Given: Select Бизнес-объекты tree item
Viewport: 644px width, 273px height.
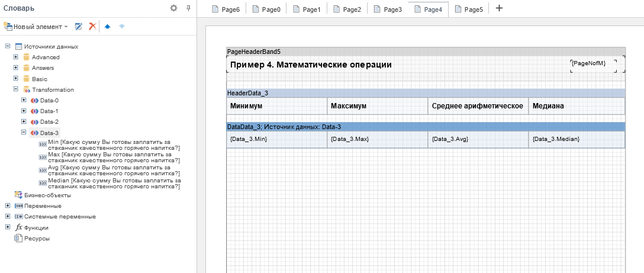Looking at the screenshot, I should pos(47,195).
